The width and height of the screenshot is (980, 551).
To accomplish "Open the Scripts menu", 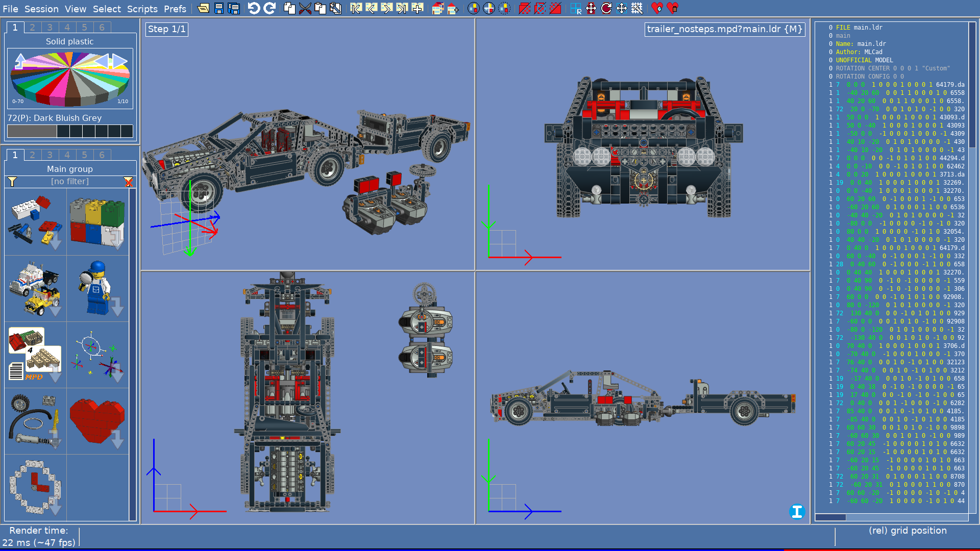I will click(142, 9).
